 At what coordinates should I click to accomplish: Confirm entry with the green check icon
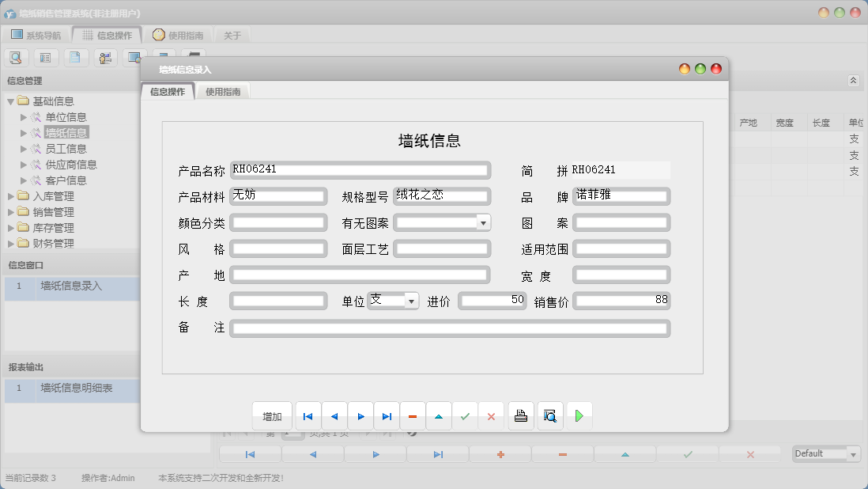[465, 415]
